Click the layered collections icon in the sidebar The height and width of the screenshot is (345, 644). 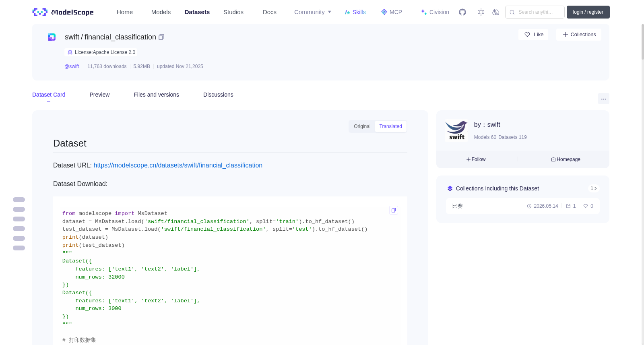[x=450, y=188]
